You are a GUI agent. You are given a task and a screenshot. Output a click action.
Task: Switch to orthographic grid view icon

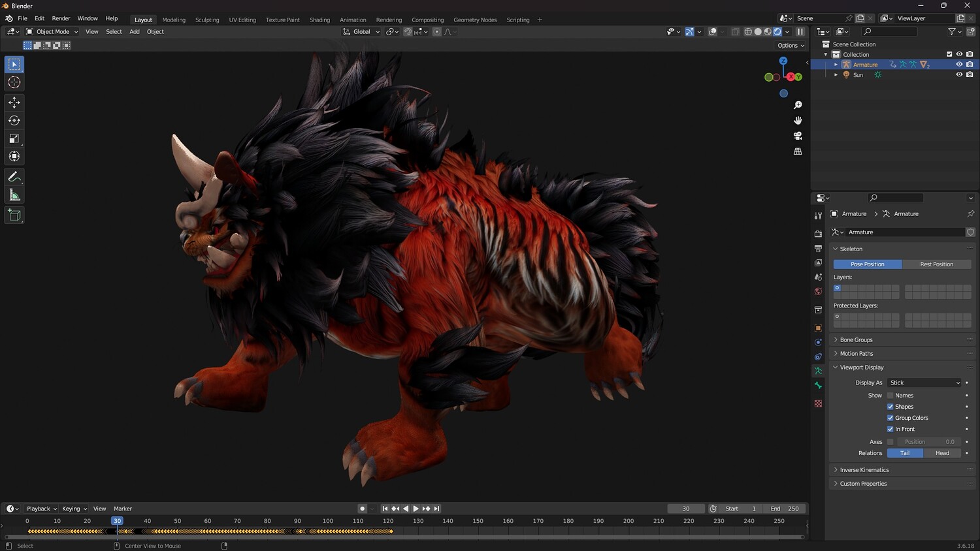[798, 151]
